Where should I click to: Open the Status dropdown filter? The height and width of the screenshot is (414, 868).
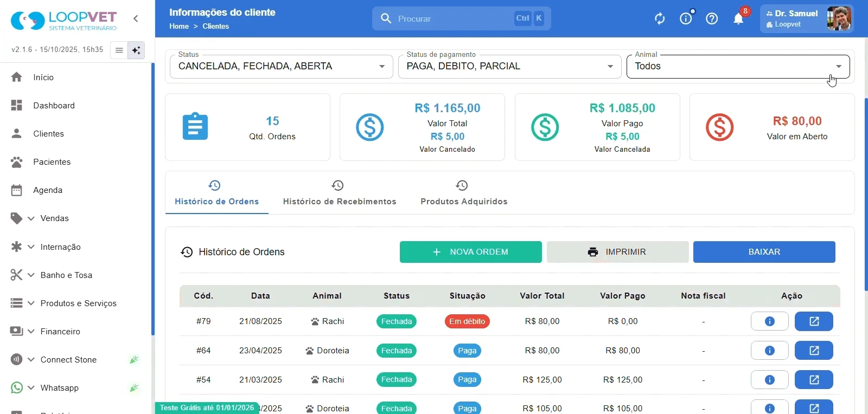click(x=281, y=67)
